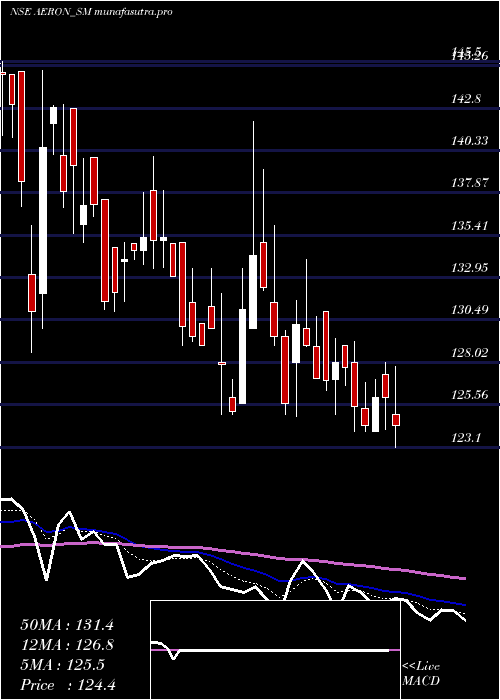Click the 128.02 price level label
This screenshot has width=500, height=700.
click(468, 353)
